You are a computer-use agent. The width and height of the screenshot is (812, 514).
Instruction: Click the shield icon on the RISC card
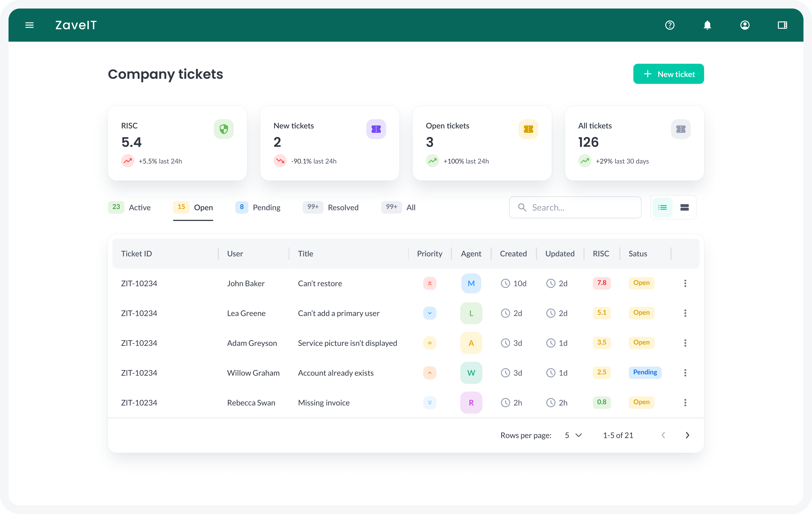click(x=224, y=129)
